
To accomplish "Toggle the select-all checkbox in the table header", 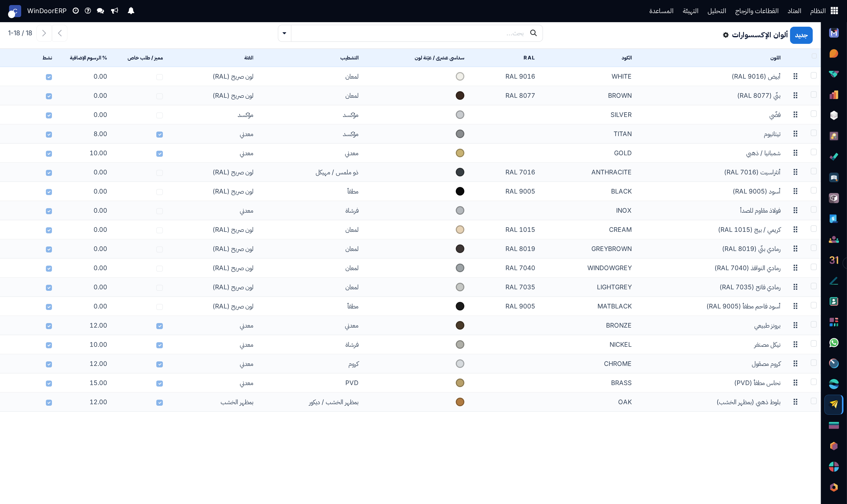I will 814,56.
